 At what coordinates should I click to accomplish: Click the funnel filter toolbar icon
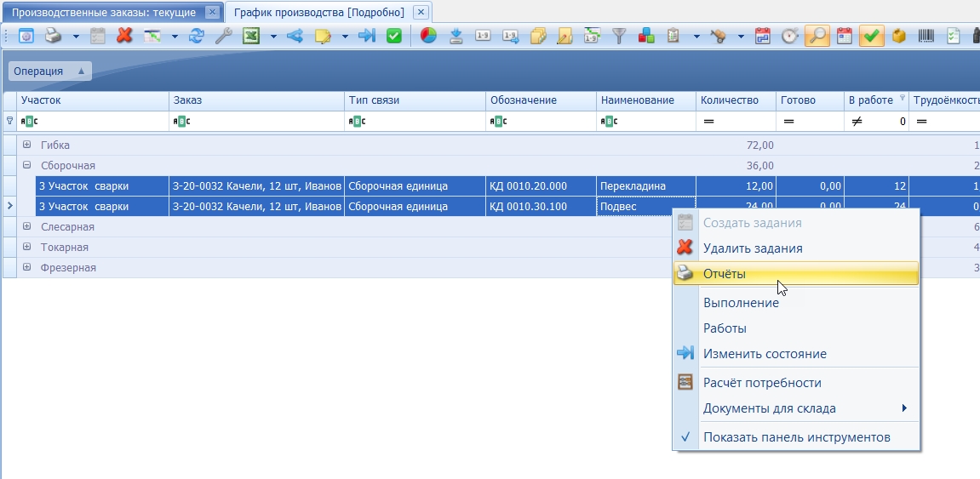(619, 36)
